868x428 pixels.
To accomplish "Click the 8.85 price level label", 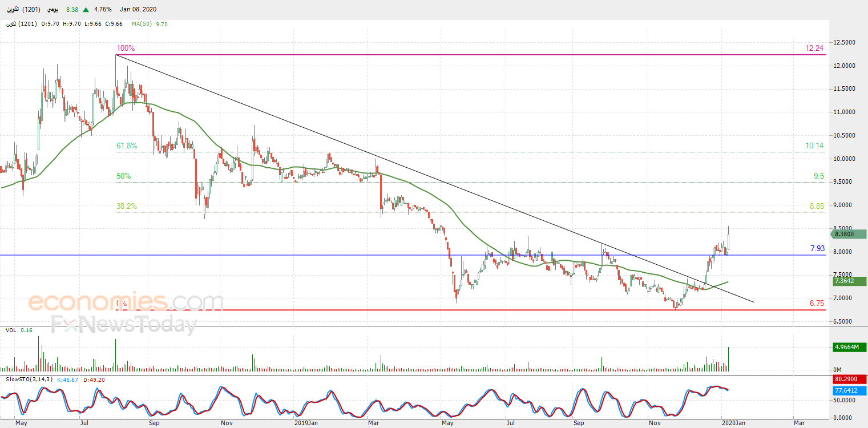I will (817, 206).
